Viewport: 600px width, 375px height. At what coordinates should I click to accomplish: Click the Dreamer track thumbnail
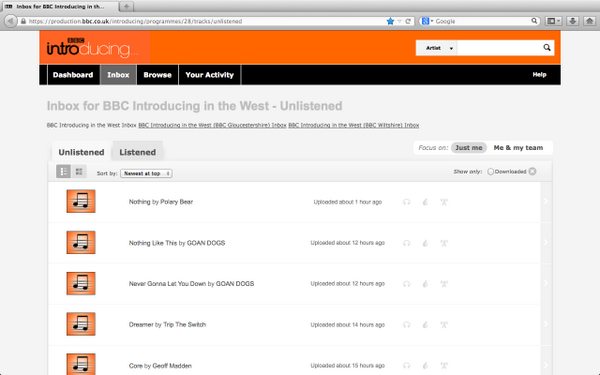[x=81, y=324]
